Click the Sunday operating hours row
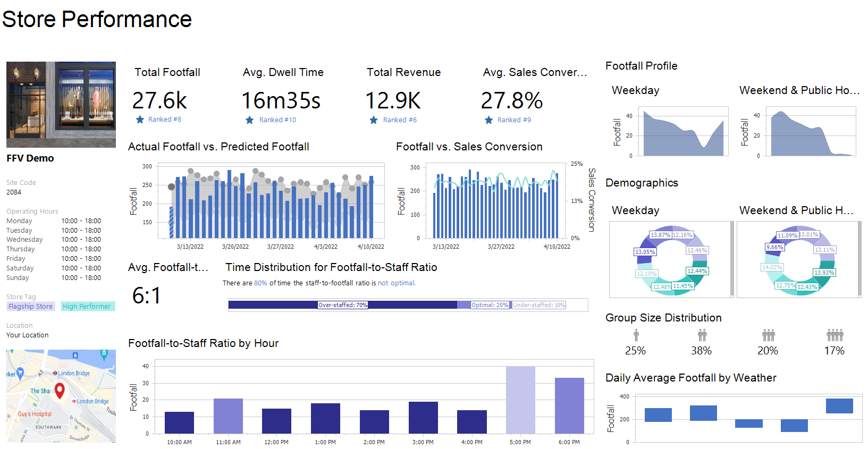Screen dimensions: 868x449 (54, 278)
